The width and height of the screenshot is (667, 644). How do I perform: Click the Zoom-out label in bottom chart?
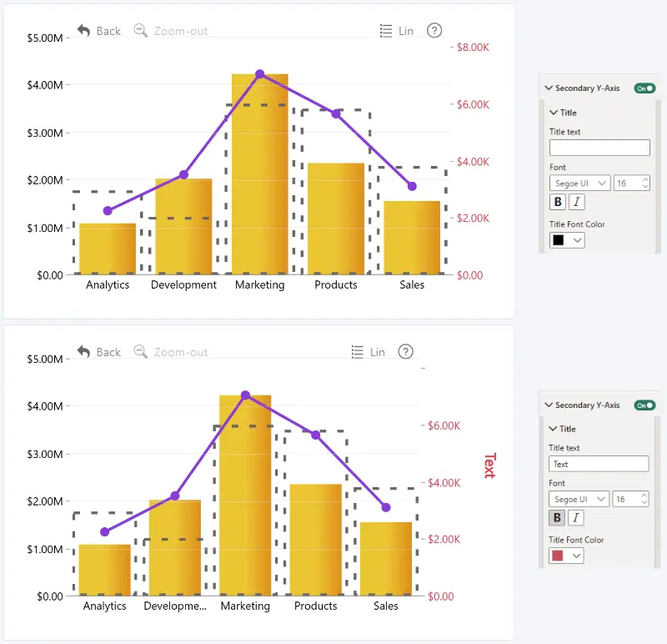[x=181, y=352]
